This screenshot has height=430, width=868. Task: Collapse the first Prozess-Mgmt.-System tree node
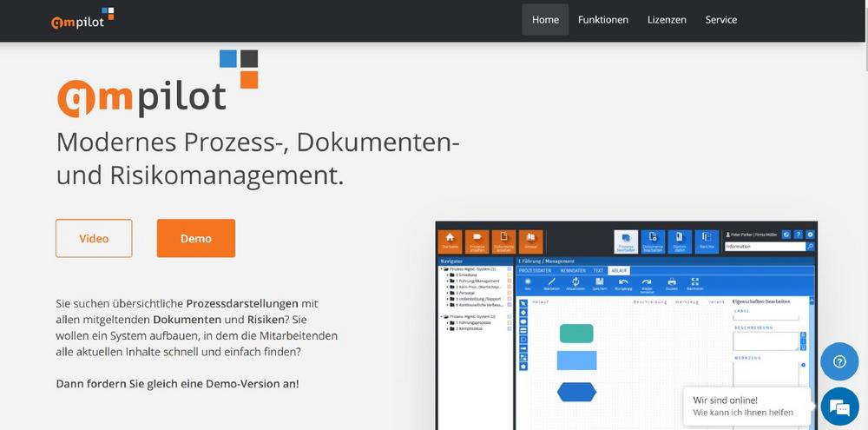(443, 269)
